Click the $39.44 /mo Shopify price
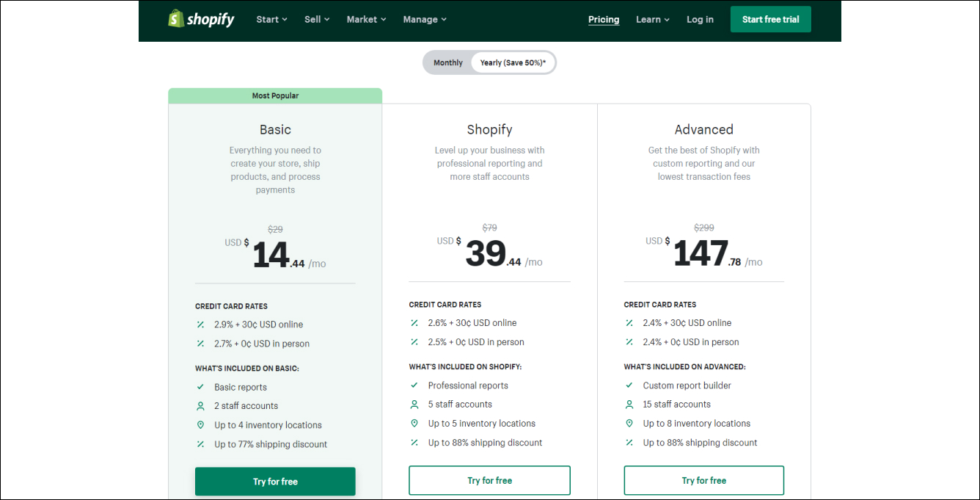 [489, 253]
